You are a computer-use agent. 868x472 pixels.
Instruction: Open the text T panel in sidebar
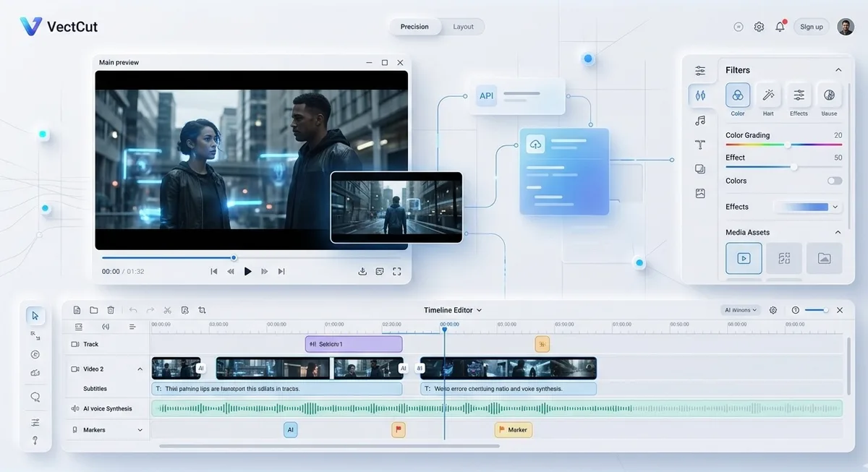(x=700, y=145)
